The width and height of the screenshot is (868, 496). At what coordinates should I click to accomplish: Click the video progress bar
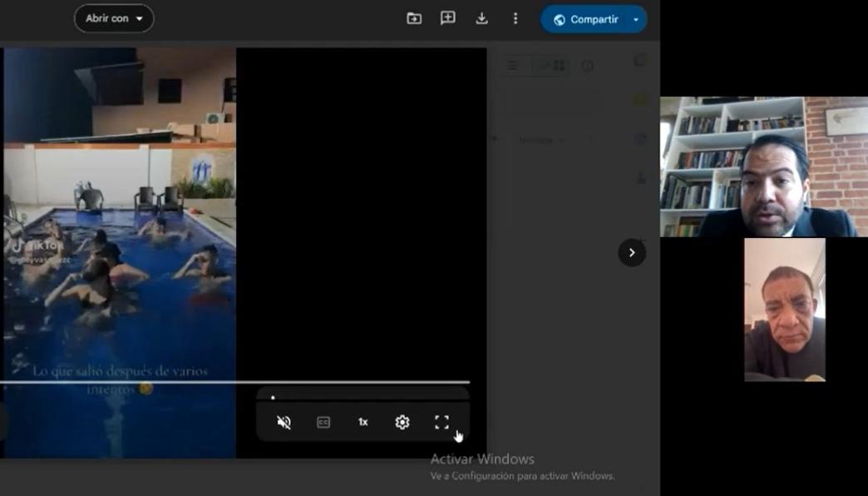click(x=234, y=382)
